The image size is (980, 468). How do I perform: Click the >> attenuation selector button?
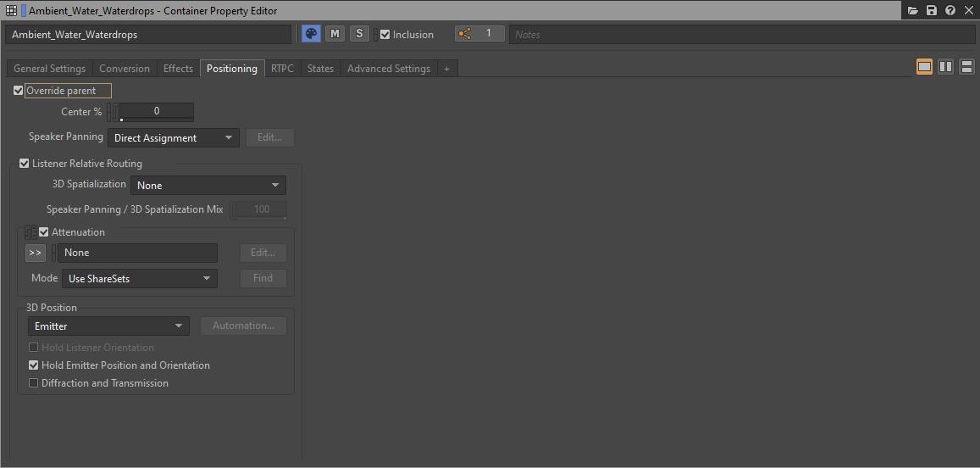(36, 253)
